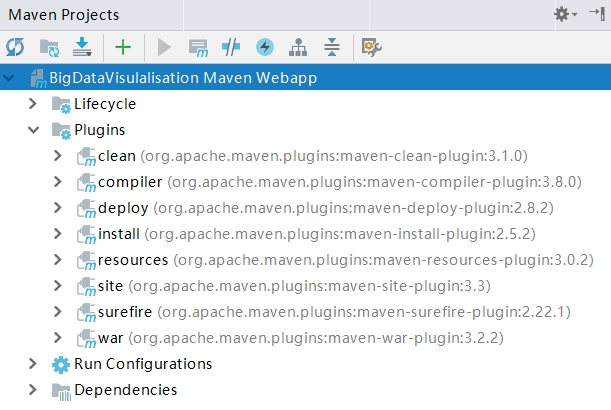Image resolution: width=611 pixels, height=410 pixels.
Task: Generate sources and update folders icon
Action: 49,48
